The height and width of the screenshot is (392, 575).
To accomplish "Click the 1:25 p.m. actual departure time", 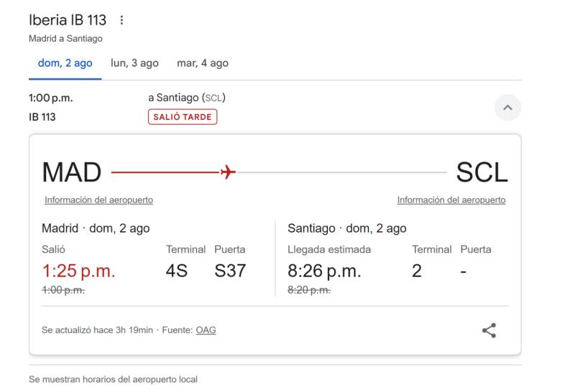I will (79, 271).
